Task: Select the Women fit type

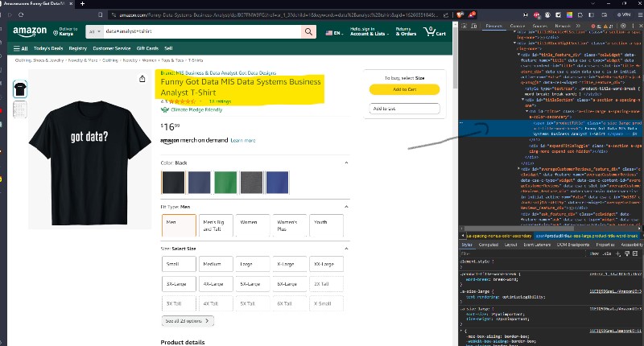Action: tap(253, 225)
